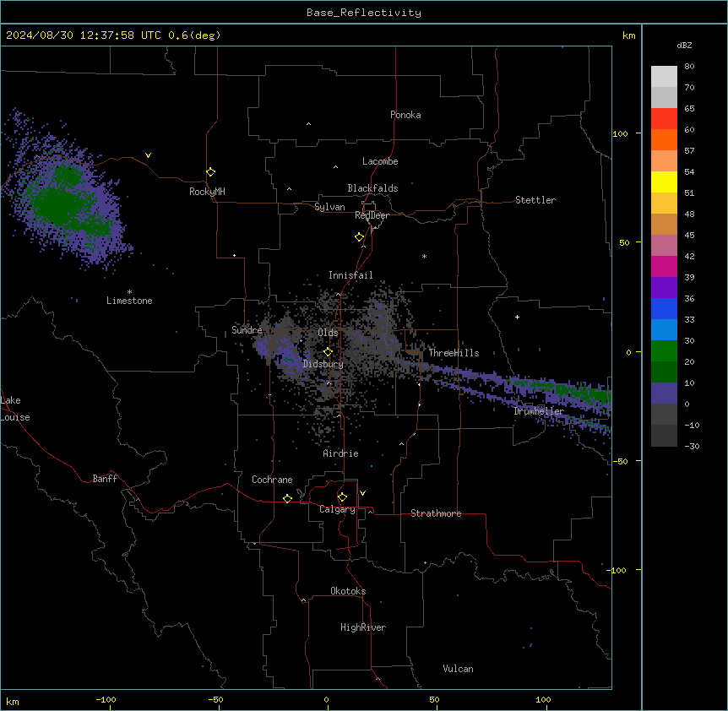The height and width of the screenshot is (711, 728).
Task: Pick the gray 65–70 dBZ legend swatch
Action: click(664, 97)
